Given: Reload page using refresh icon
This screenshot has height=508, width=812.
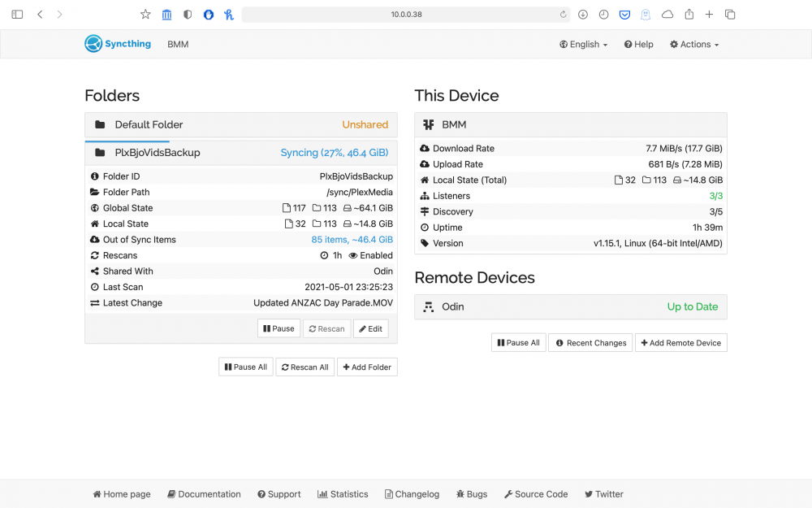Looking at the screenshot, I should [563, 15].
